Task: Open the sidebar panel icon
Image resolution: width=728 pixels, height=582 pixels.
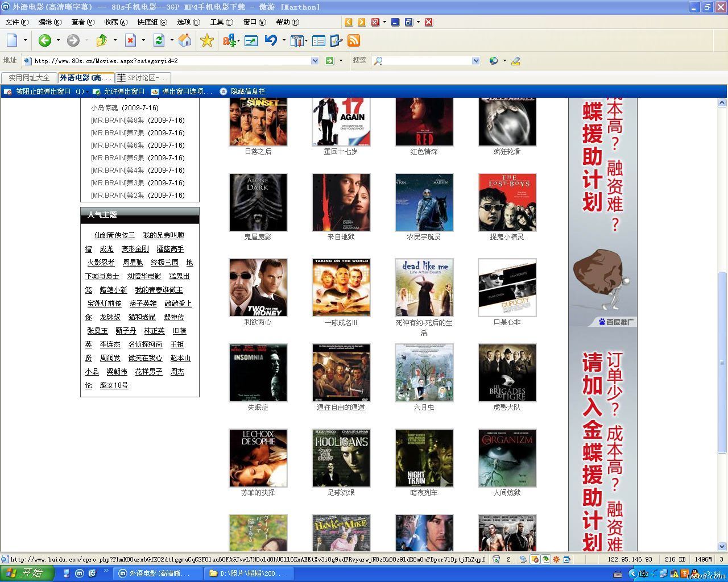Action: pos(318,40)
